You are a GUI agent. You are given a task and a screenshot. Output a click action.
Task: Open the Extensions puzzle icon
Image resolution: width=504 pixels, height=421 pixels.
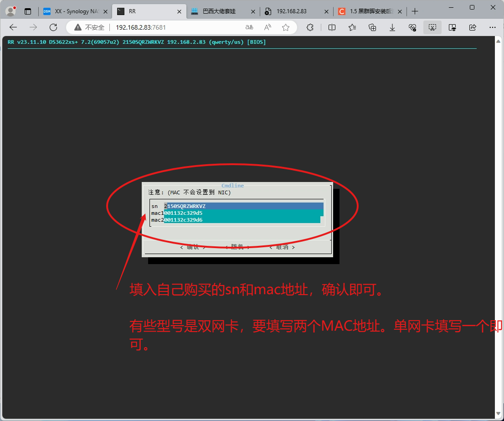point(309,27)
